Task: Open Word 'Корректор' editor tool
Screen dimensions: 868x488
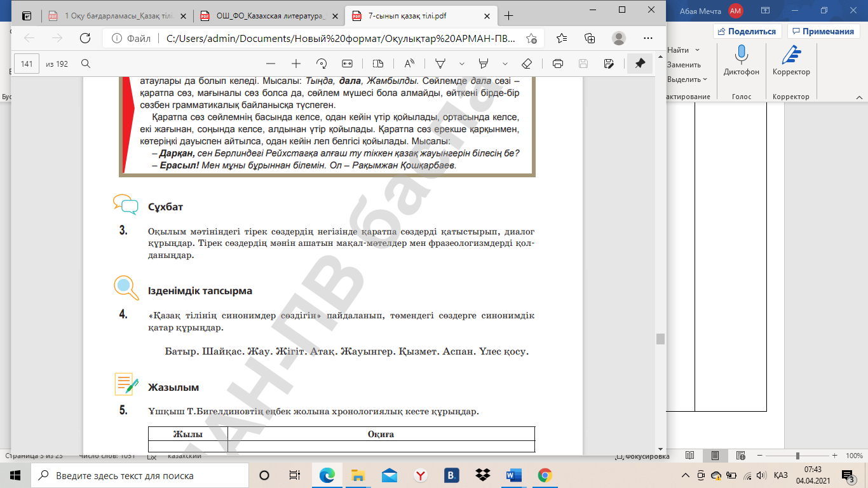Action: coord(791,61)
